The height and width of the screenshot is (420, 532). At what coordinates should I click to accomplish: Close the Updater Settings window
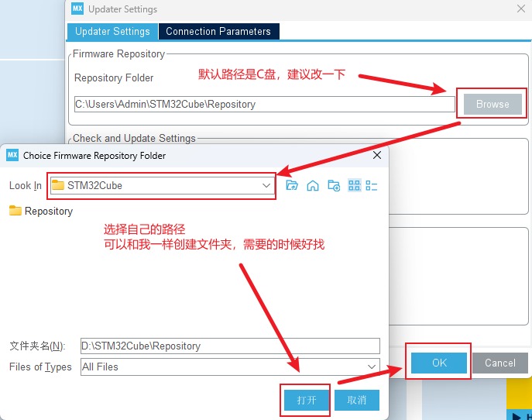(521, 9)
